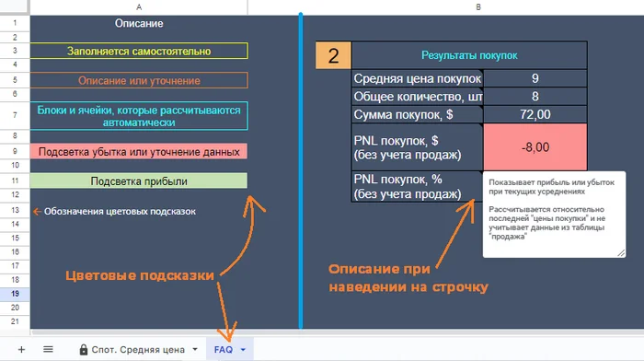This screenshot has width=644, height=361.
Task: Select cell Описание или уточнение
Action: click(139, 81)
